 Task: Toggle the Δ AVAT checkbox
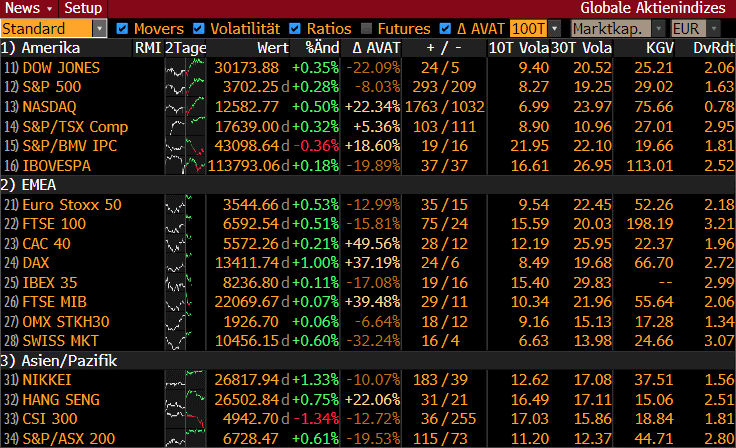445,29
